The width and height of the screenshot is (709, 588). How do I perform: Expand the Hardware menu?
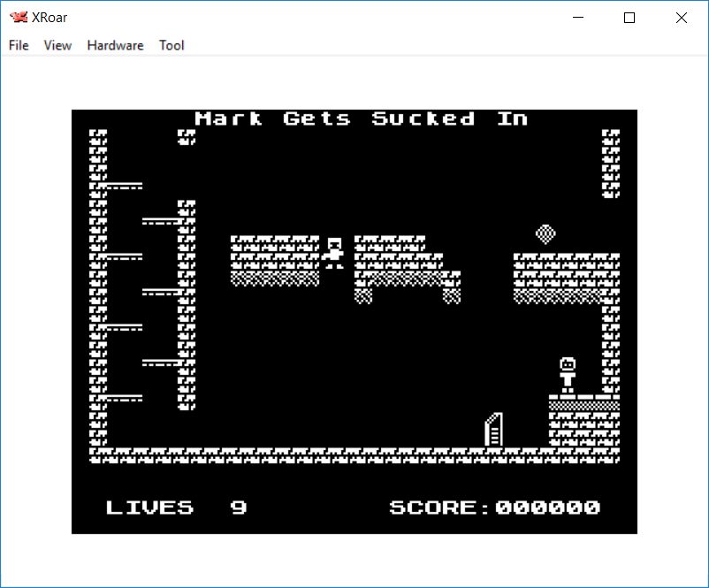coord(115,45)
